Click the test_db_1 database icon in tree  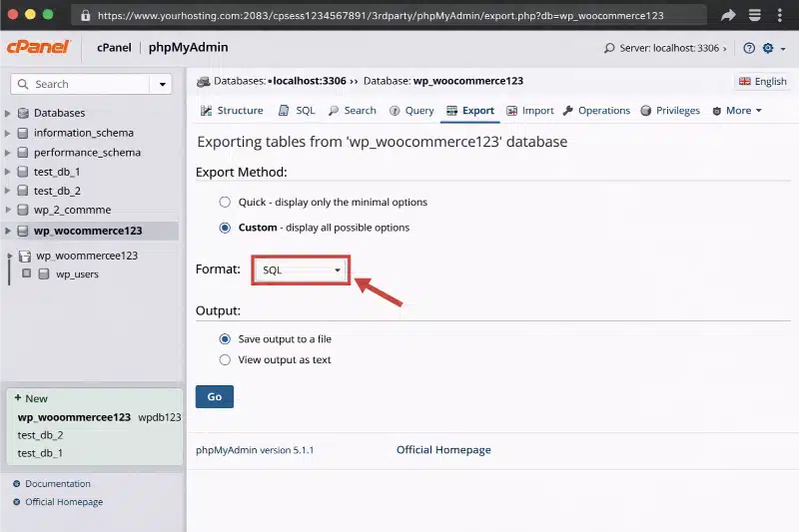[x=22, y=172]
